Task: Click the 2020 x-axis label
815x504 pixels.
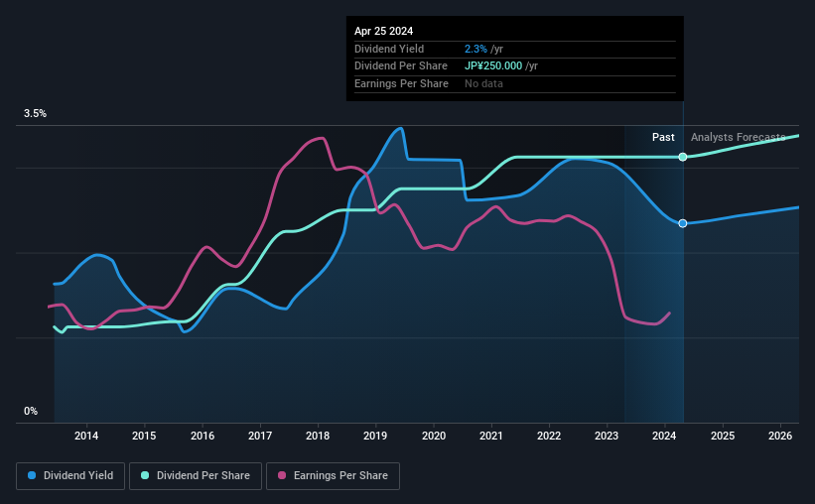Action: click(434, 436)
